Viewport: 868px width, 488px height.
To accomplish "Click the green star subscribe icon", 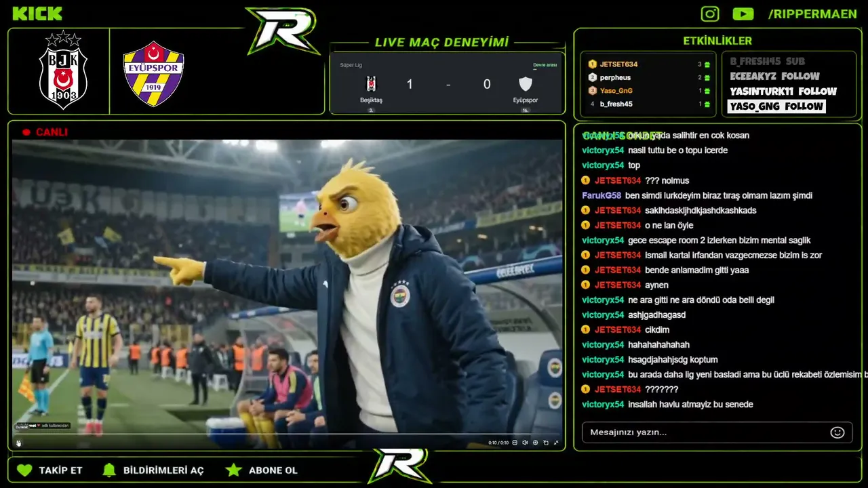I will 233,470.
